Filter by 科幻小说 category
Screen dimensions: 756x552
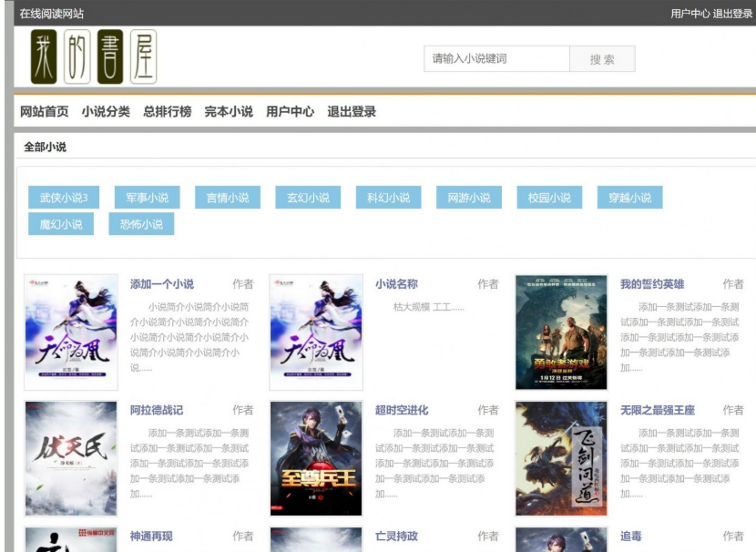click(389, 198)
